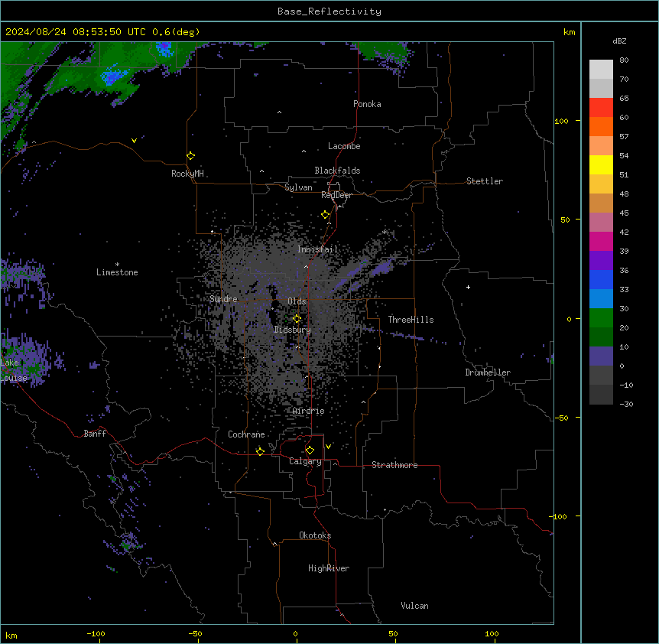This screenshot has height=644, width=659.
Task: Click the Calgary city label
Action: click(x=305, y=461)
